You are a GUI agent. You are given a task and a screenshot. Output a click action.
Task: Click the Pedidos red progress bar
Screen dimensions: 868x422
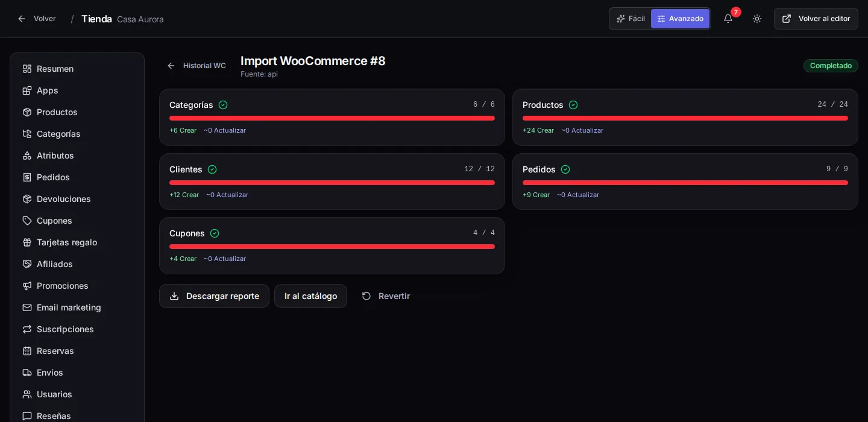685,183
